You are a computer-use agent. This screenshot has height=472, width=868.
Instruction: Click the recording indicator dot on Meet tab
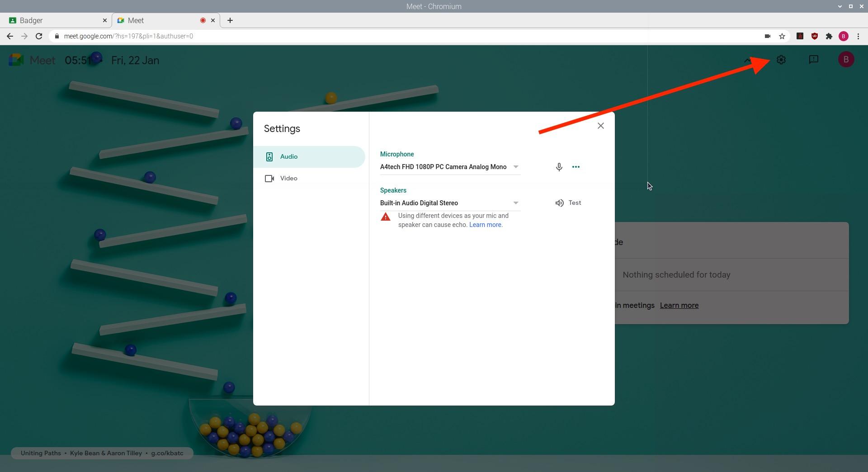pos(203,20)
